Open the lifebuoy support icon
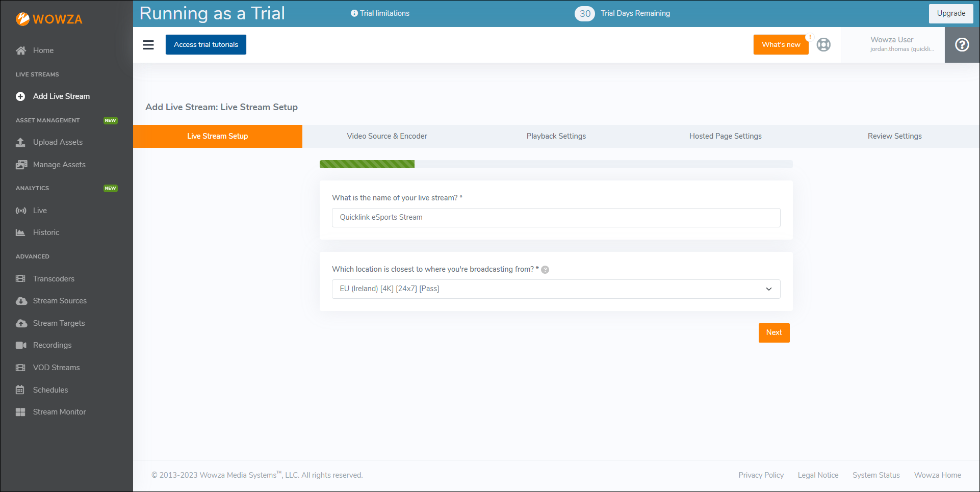 (x=823, y=45)
